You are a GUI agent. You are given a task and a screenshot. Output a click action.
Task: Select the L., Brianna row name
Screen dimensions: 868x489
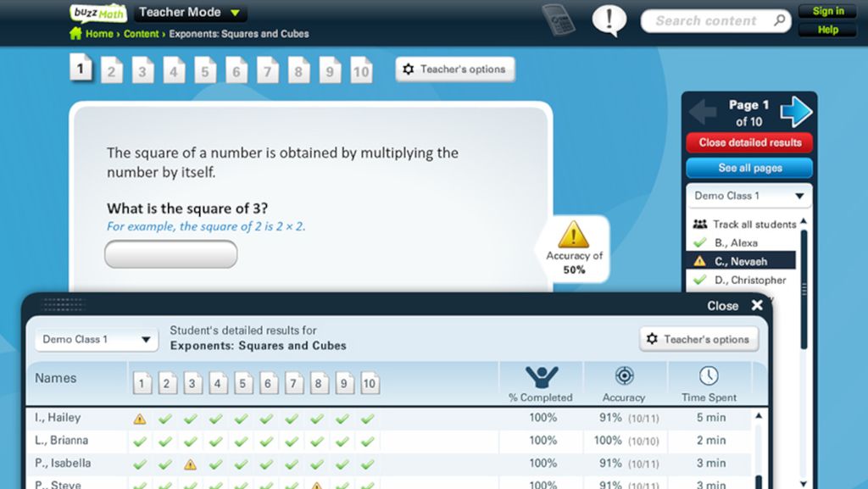coord(61,441)
